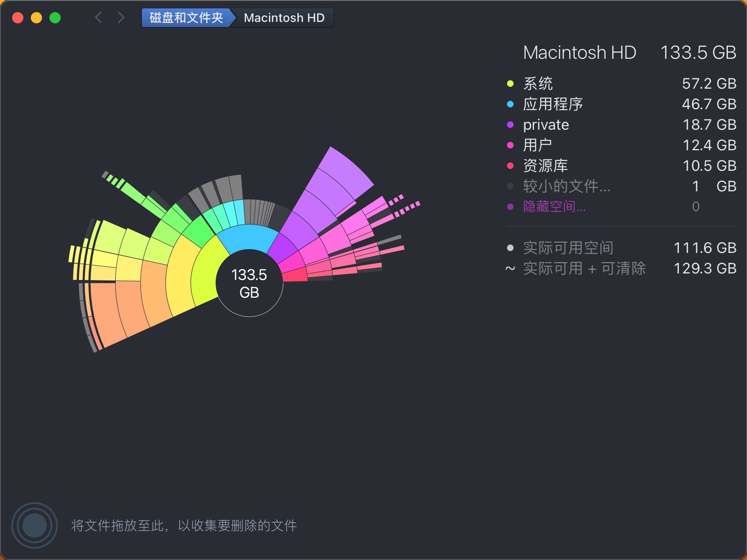Select the Macintosh HD breadcrumb
The height and width of the screenshot is (560, 747).
[284, 18]
